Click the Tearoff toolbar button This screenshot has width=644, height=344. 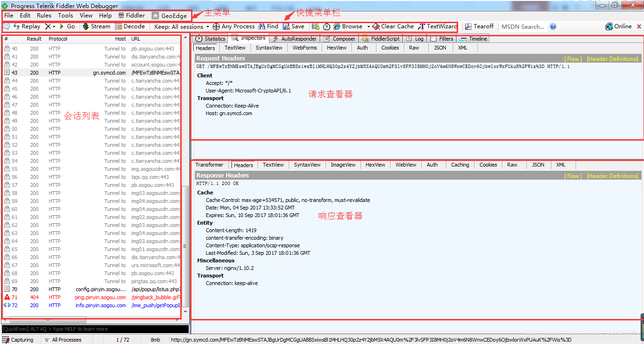(479, 26)
